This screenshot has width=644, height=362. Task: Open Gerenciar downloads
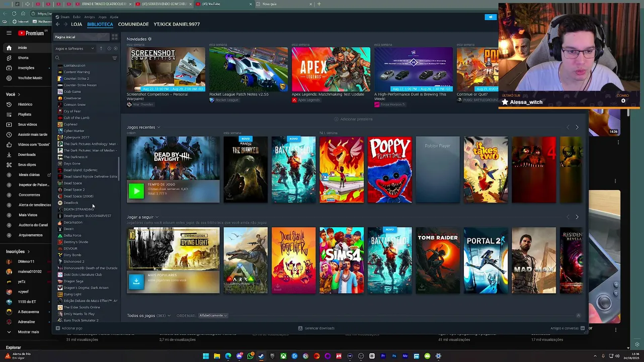pyautogui.click(x=316, y=328)
